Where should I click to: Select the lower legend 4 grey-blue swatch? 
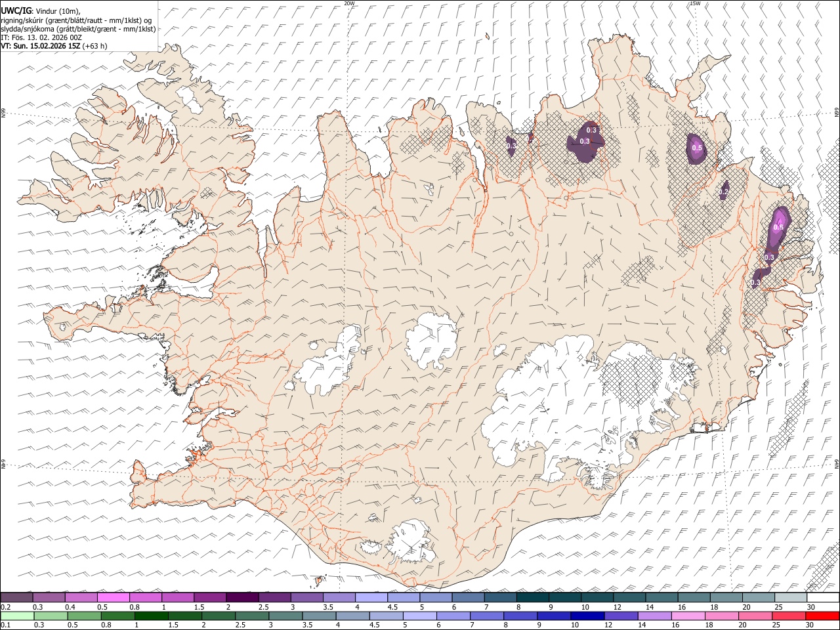click(352, 616)
